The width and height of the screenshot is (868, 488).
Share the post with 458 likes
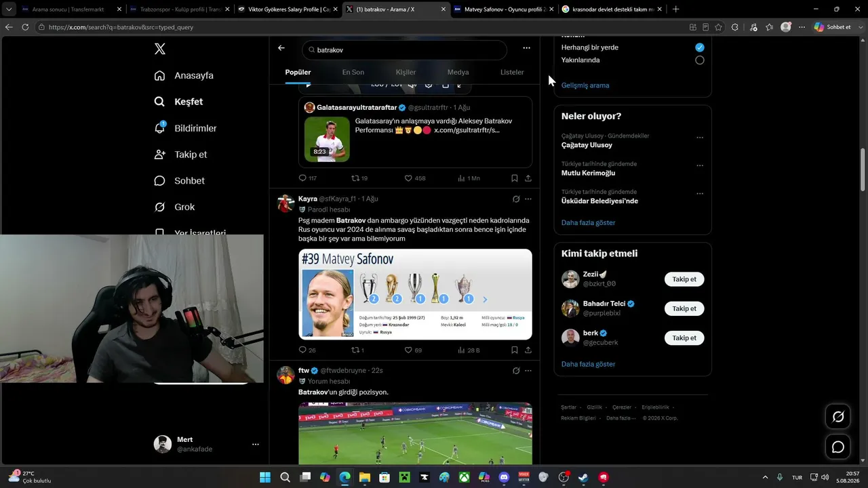[x=528, y=178]
